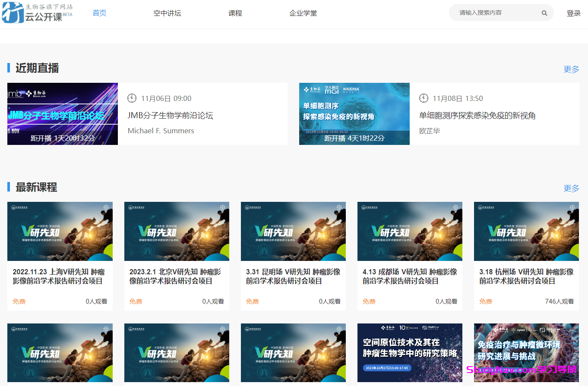The image size is (588, 386).
Task: Click the globe icon on the 昆明场 course card
Action: click(x=340, y=208)
